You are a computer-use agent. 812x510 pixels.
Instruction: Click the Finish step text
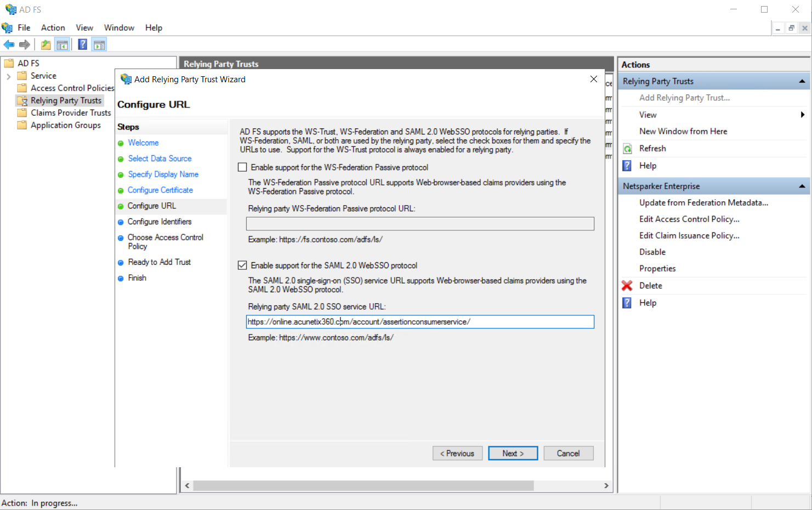tap(137, 278)
